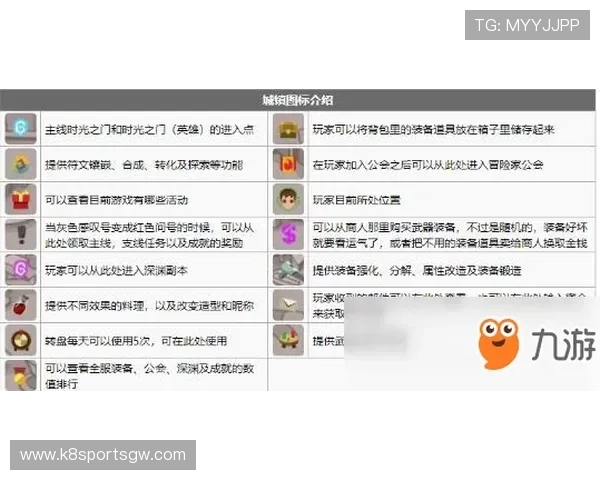Click the text 玩家可以将背包里的装备道具放在箱子里储存起来
Viewport: 600px width, 480px height.
[x=434, y=130]
